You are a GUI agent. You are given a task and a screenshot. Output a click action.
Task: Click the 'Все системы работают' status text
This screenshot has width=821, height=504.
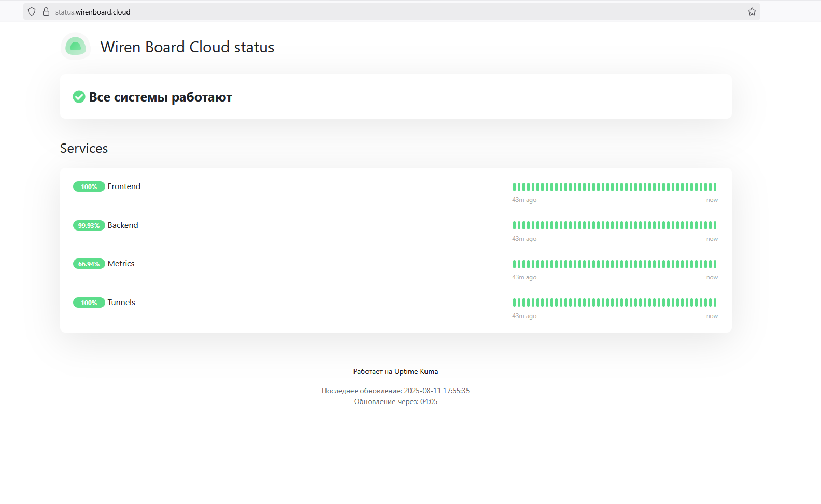[161, 97]
